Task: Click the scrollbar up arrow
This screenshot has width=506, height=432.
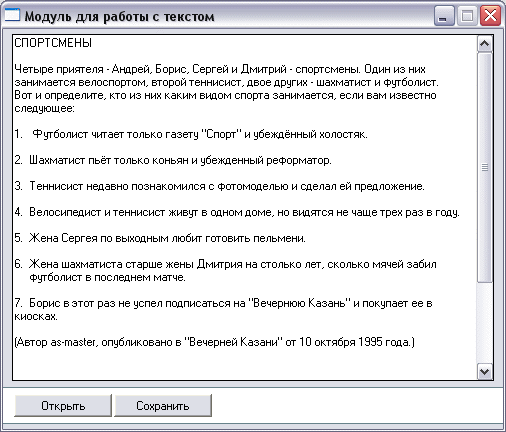Action: pyautogui.click(x=484, y=44)
